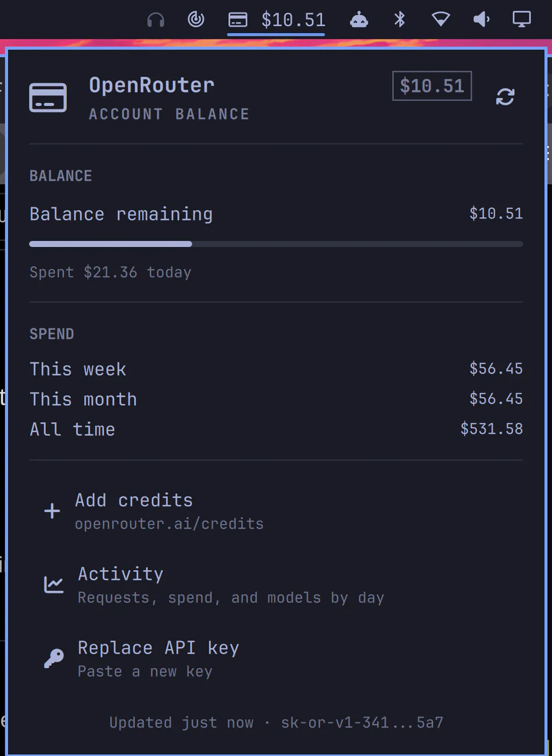Choose Replace API key entry
This screenshot has width=552, height=756.
click(276, 658)
